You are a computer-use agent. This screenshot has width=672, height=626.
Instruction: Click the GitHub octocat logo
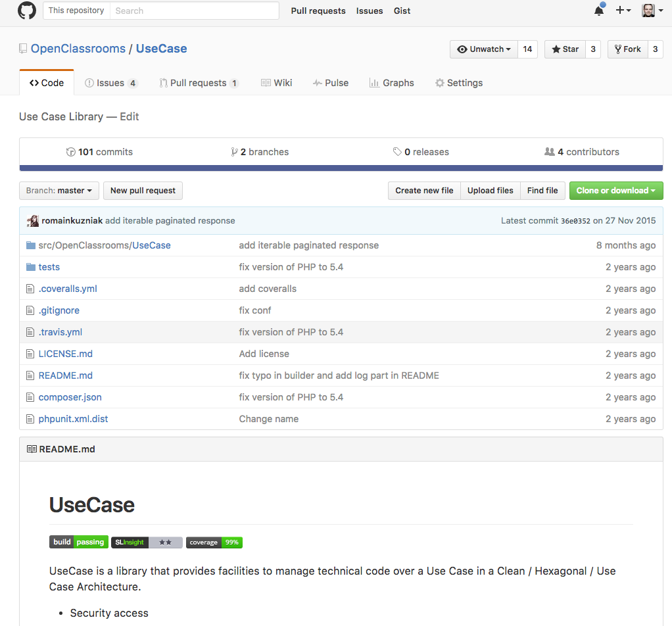[26, 11]
